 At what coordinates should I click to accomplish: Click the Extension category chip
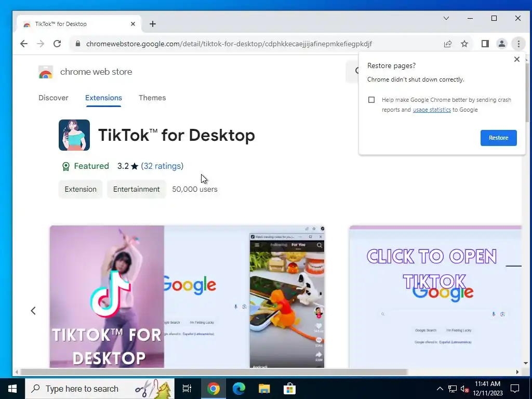(x=81, y=189)
